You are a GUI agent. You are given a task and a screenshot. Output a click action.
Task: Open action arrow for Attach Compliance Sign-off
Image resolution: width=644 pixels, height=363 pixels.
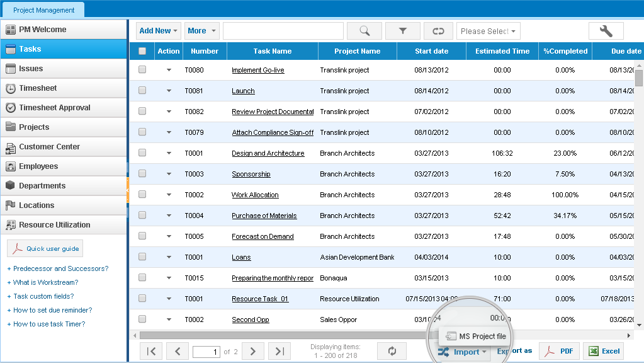[x=169, y=132]
